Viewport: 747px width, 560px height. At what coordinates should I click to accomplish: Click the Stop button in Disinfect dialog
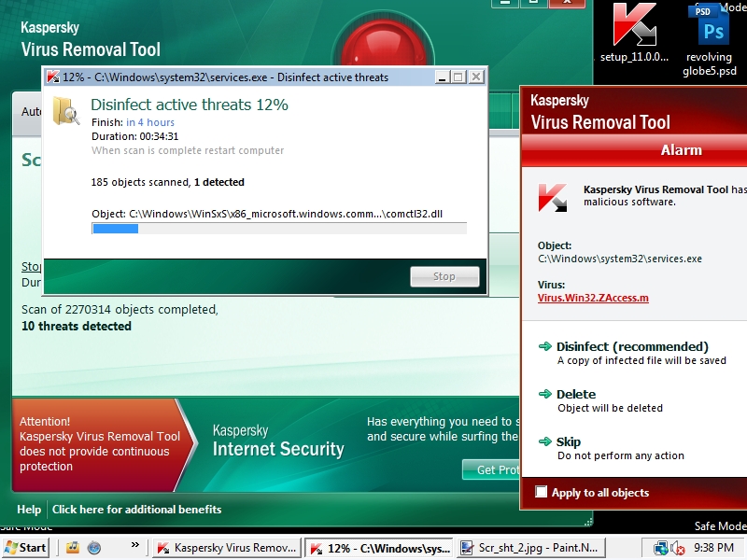444,276
